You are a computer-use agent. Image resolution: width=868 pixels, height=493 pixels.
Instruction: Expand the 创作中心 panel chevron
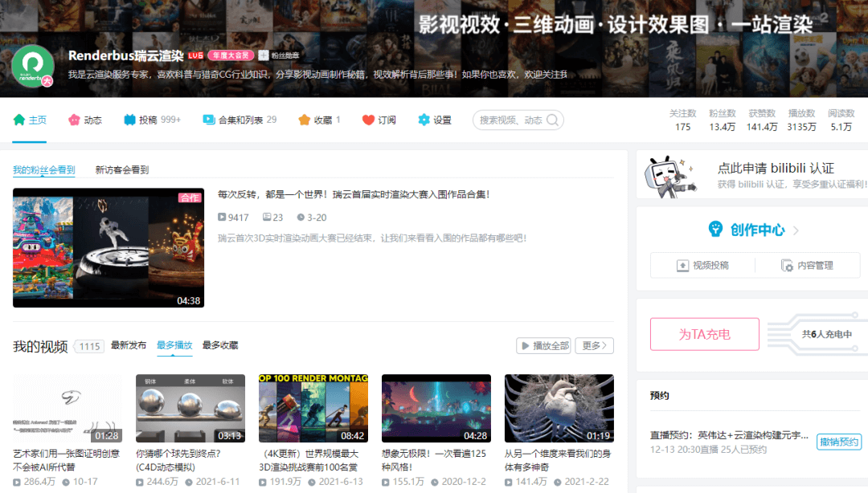coord(796,229)
